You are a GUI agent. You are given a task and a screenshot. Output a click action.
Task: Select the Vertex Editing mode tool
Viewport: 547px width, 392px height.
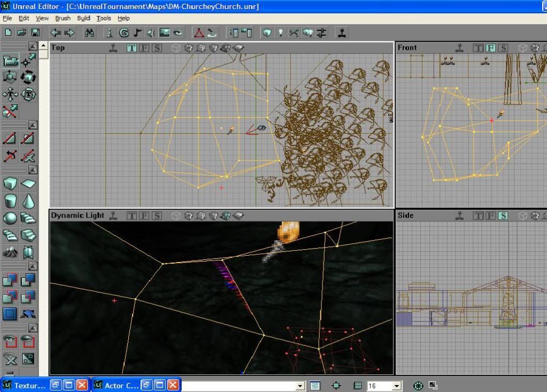28,60
